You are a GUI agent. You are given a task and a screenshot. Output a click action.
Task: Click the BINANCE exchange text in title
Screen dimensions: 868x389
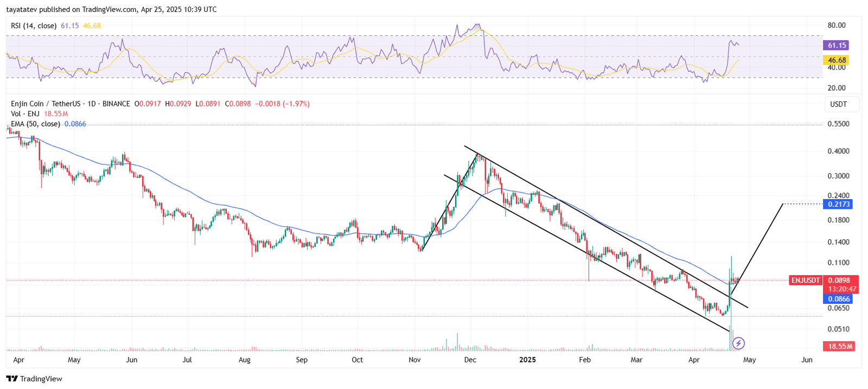116,104
